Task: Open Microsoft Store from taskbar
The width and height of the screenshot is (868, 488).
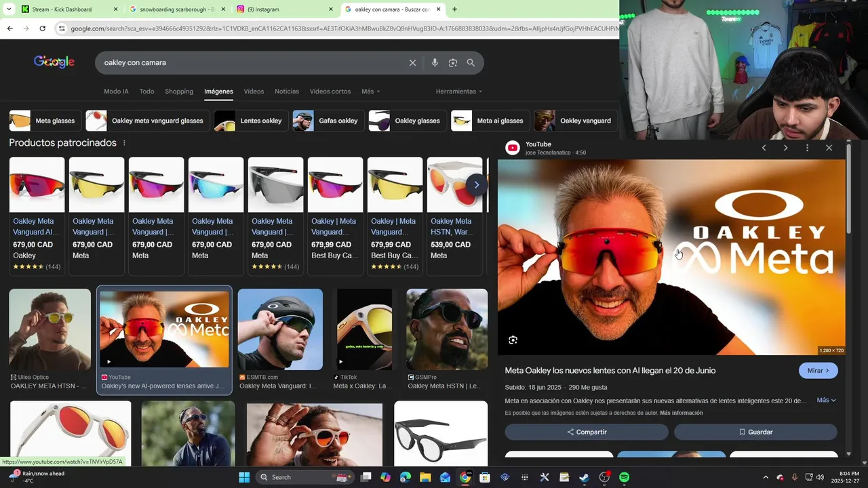Action: 485,477
